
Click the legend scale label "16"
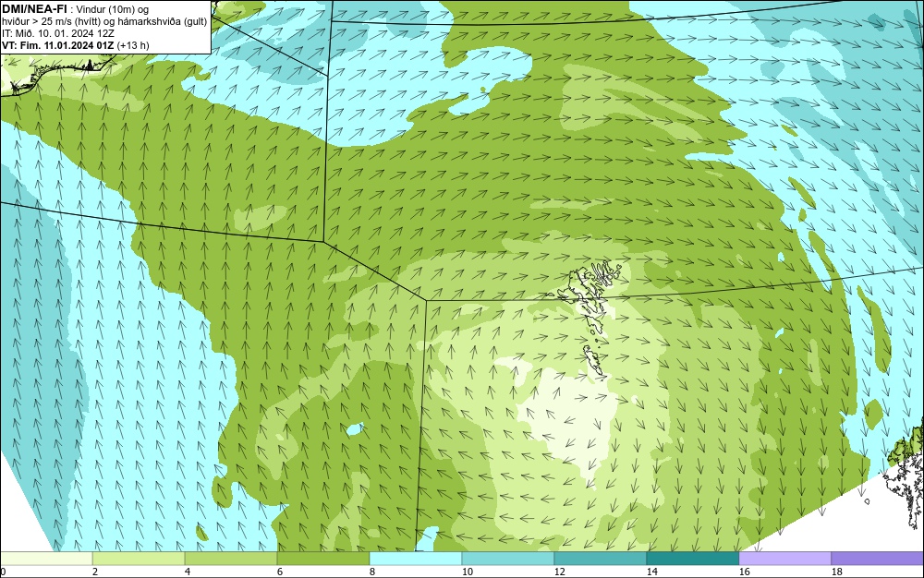click(744, 572)
